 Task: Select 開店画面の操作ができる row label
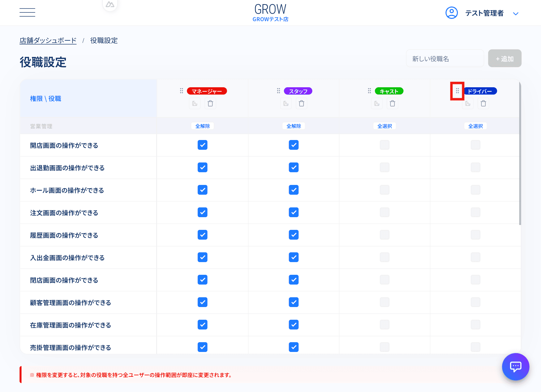pyautogui.click(x=64, y=146)
